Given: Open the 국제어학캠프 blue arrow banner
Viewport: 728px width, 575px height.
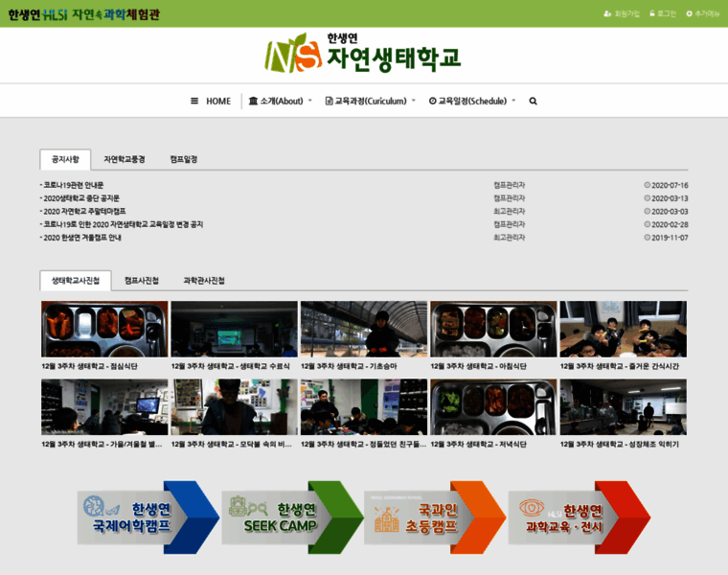Looking at the screenshot, I should click(148, 517).
